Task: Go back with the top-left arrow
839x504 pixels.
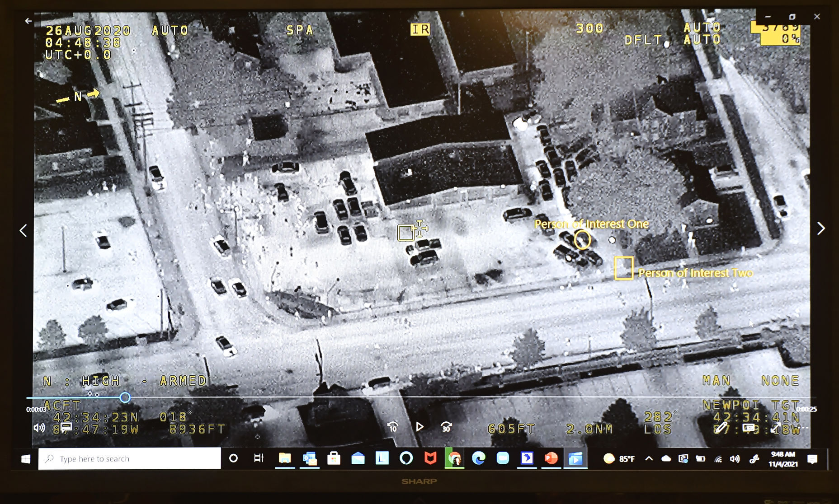Action: (28, 21)
